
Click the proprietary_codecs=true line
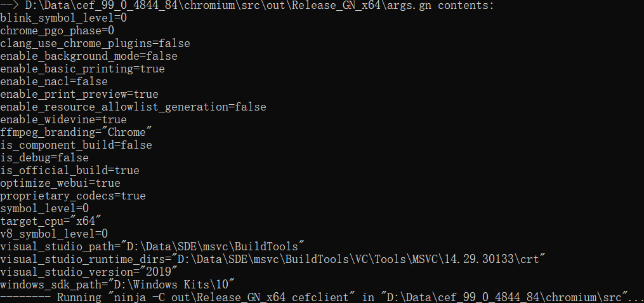(73, 196)
